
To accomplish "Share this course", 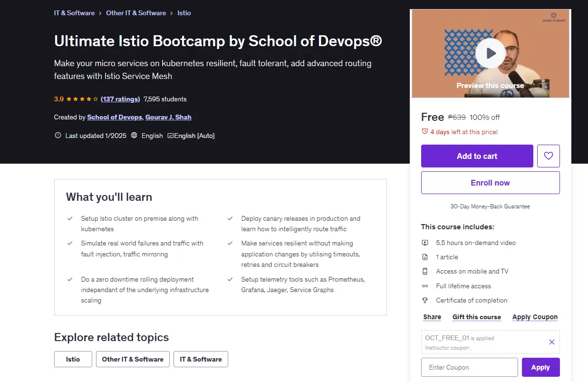I will tap(432, 317).
